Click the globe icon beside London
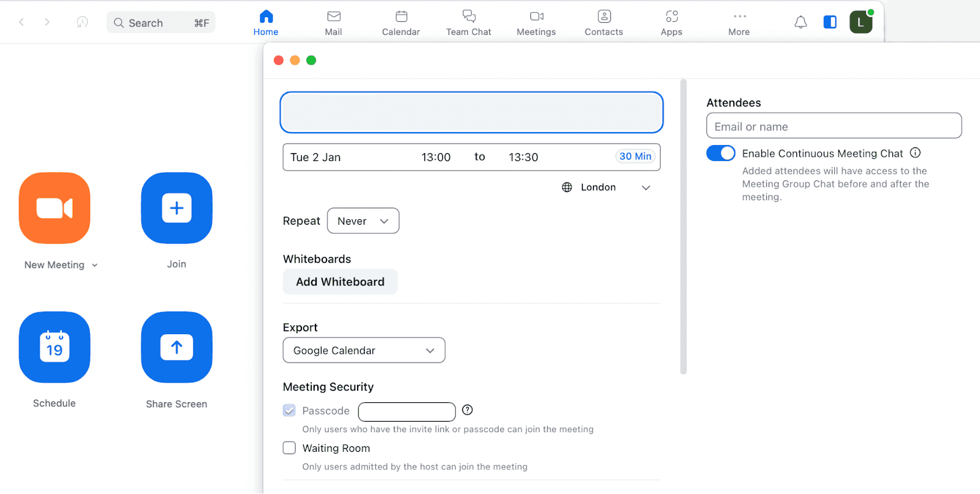The width and height of the screenshot is (980, 494). [x=567, y=187]
